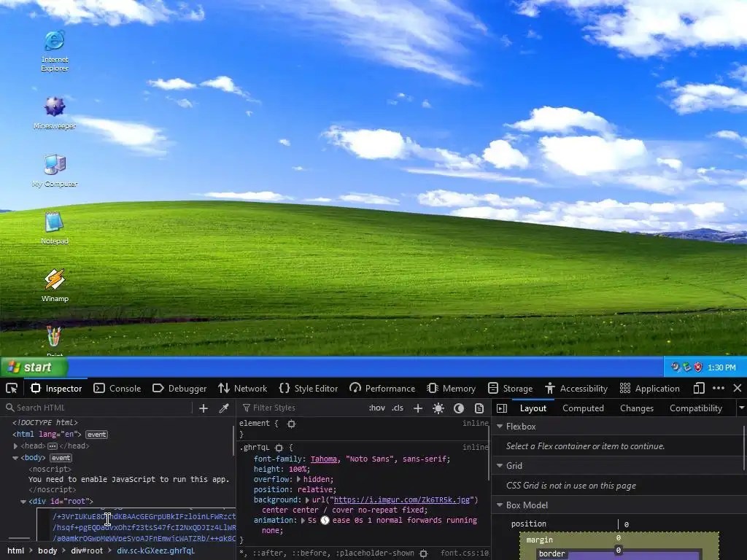Select the Paint desktop icon
This screenshot has width=747, height=560.
[54, 341]
